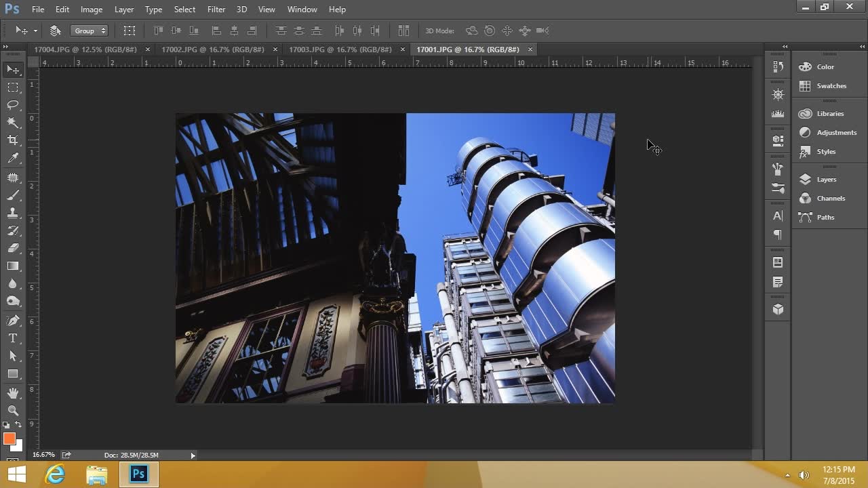Open the Histogram panel icon

tap(778, 114)
